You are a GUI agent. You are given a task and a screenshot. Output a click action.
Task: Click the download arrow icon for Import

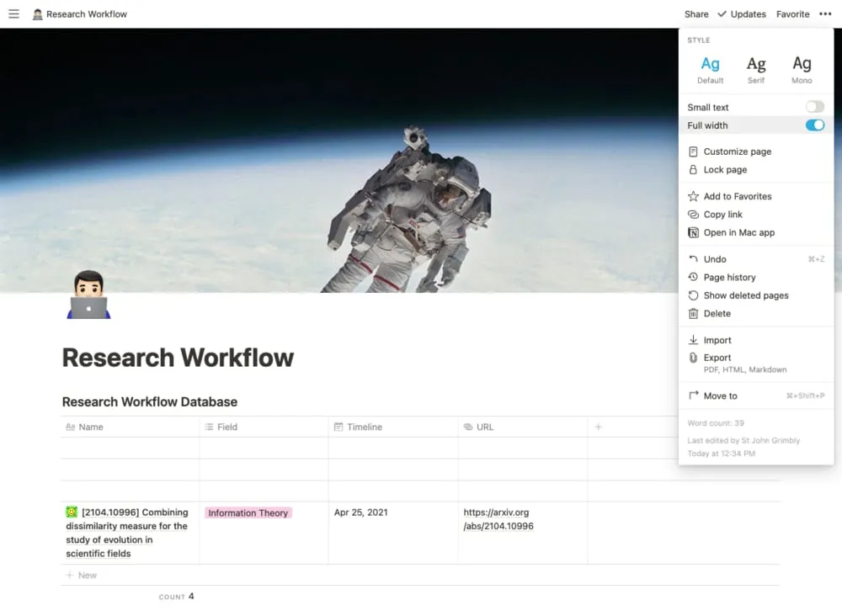[693, 340]
